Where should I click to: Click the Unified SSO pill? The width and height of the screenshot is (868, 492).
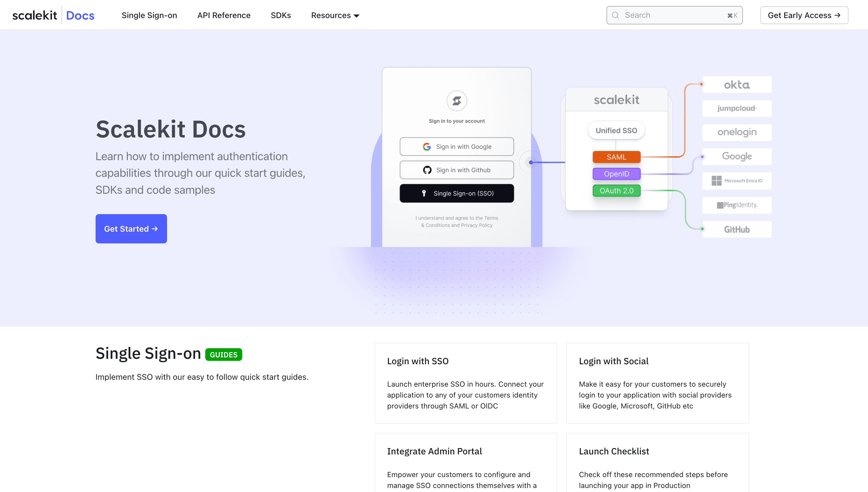[616, 130]
